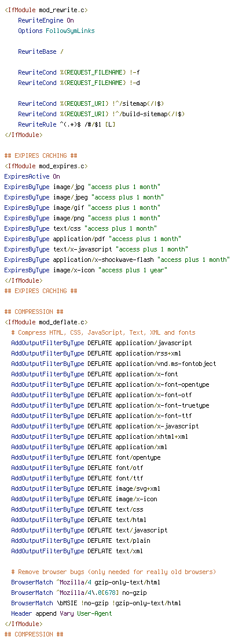Click DEFLATE application/vnd.ms-fontobject line

click(113, 364)
